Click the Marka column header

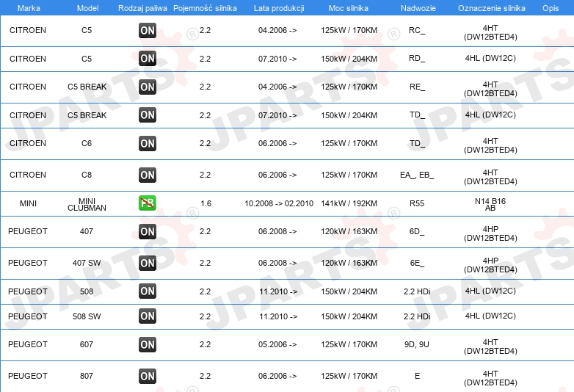(29, 8)
